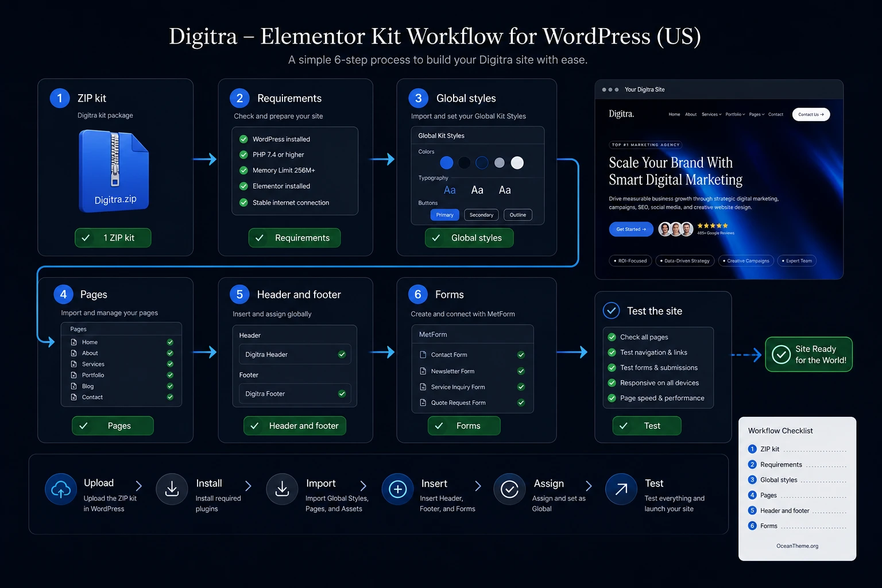The image size is (882, 588).
Task: Click the Digitra Footer field
Action: (x=295, y=393)
